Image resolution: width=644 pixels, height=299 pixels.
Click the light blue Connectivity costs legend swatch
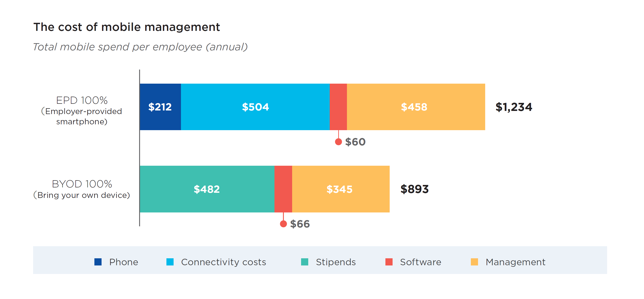coord(170,262)
